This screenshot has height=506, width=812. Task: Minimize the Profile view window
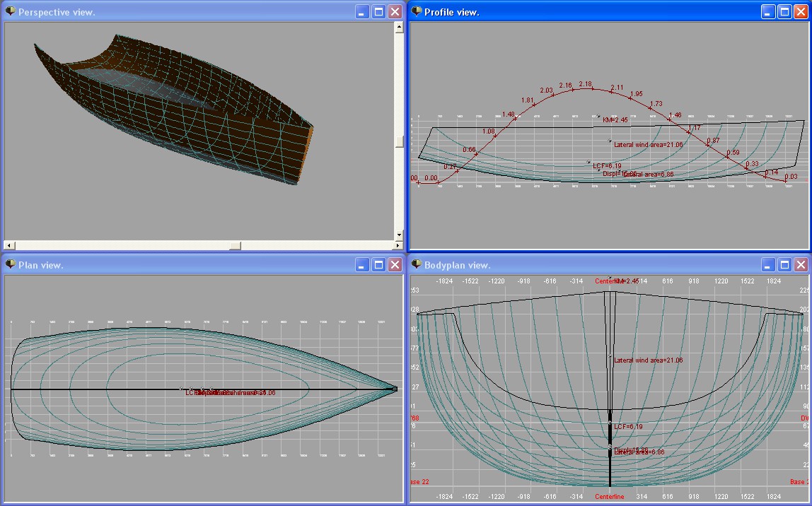[768, 11]
